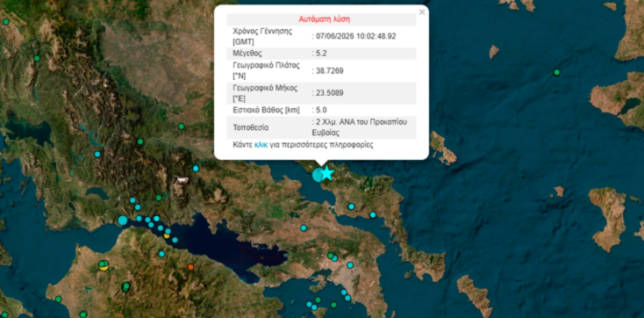
Task: Open the κλικ link for more information
Action: tap(261, 145)
